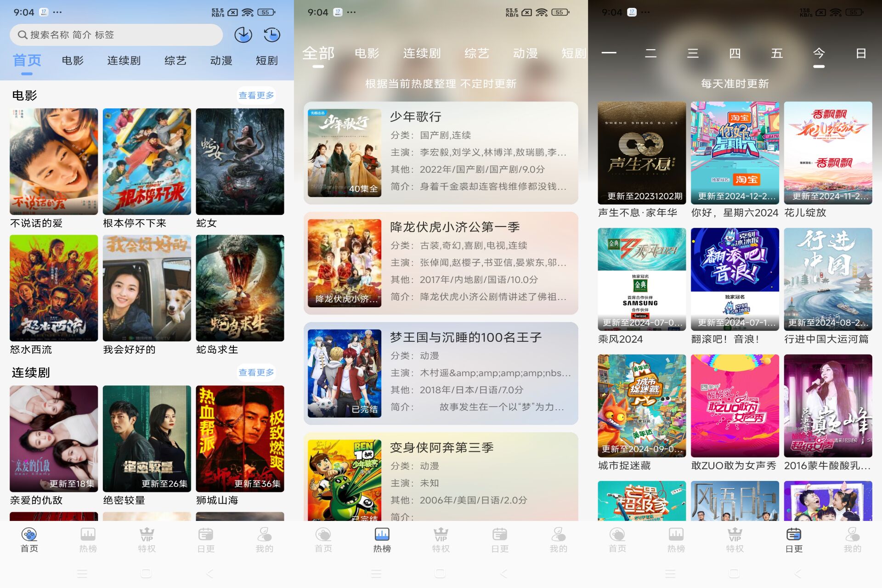Open the 声生不息·家年华 thumbnail
Screen dimensions: 882x588
point(641,153)
